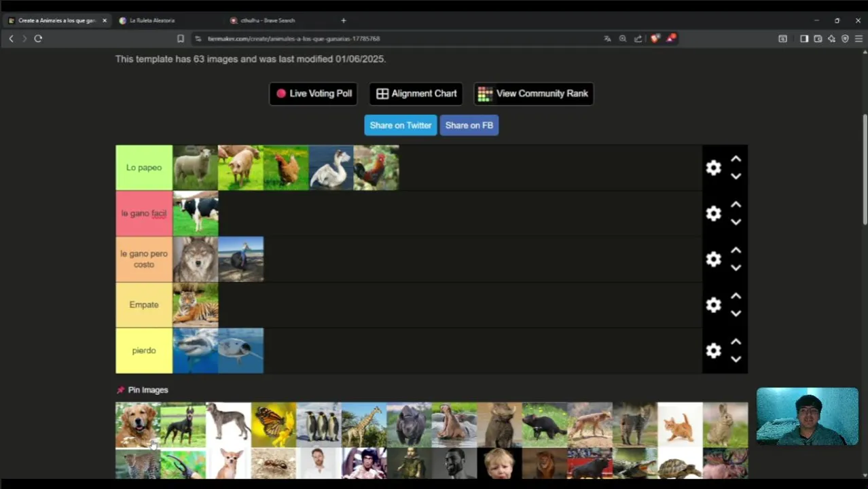The image size is (868, 489).
Task: Close the Create a Animales tab
Action: (x=105, y=20)
